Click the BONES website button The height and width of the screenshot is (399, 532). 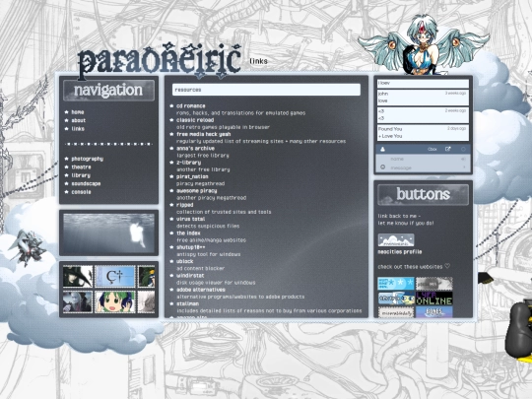pyautogui.click(x=434, y=312)
